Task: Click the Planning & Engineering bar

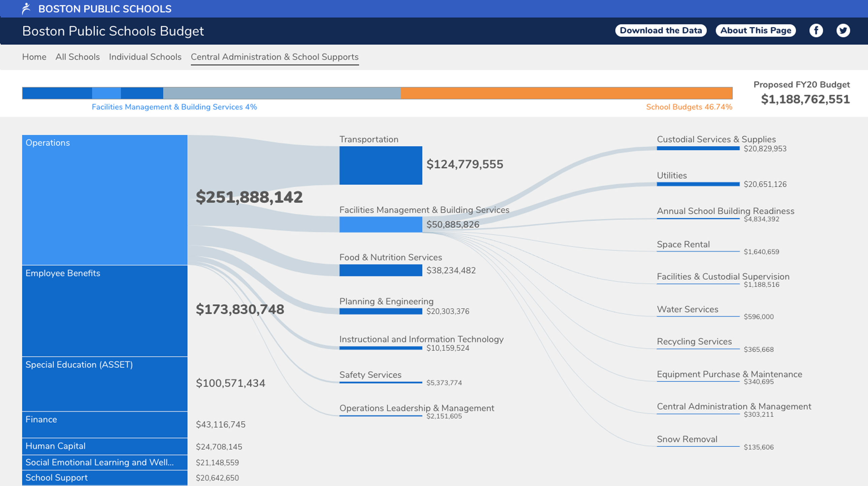Action: click(381, 311)
